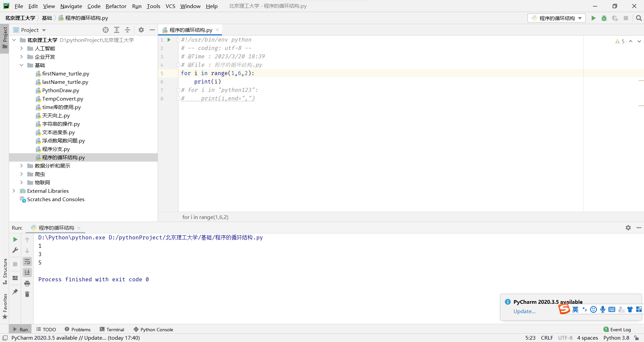Change CRLF line separator in status bar
The height and width of the screenshot is (342, 644).
(x=547, y=338)
